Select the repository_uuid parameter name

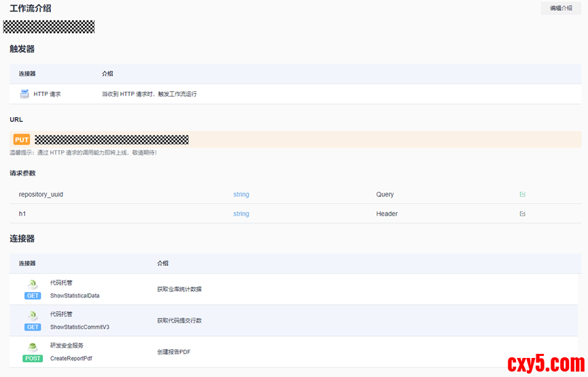click(x=41, y=195)
